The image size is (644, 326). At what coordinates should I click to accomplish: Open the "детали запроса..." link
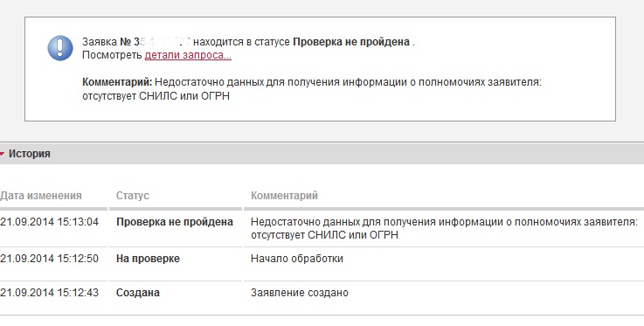tap(188, 55)
